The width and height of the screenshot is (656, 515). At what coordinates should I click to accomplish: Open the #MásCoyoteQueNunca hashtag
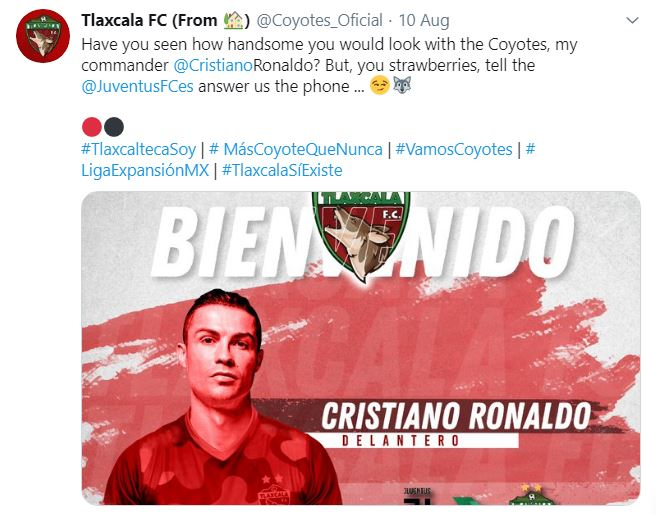pyautogui.click(x=296, y=149)
